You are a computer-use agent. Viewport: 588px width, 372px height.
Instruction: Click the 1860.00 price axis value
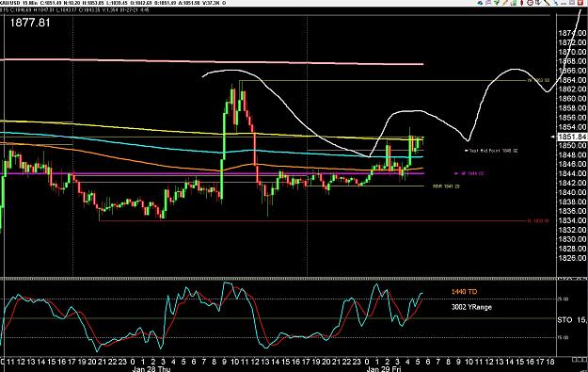(572, 98)
